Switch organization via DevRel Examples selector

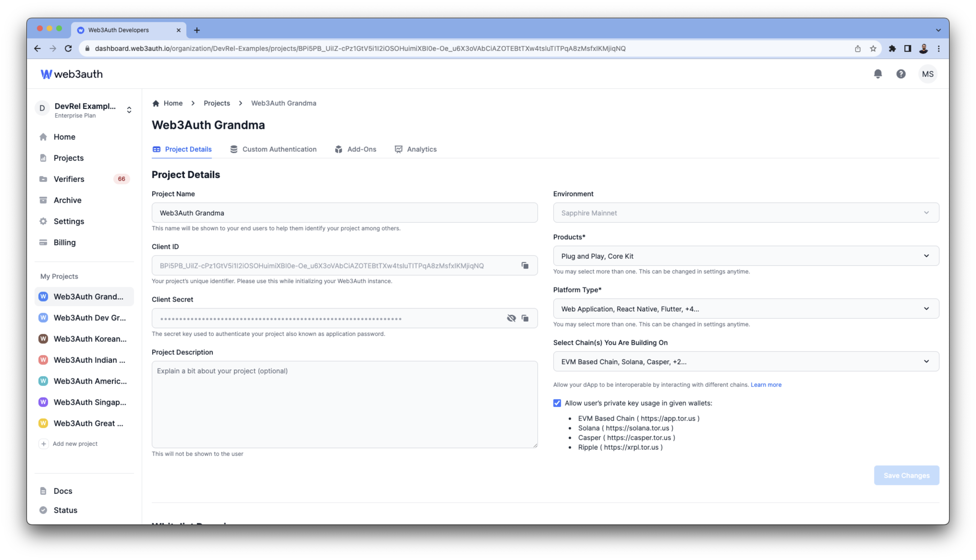tap(85, 110)
